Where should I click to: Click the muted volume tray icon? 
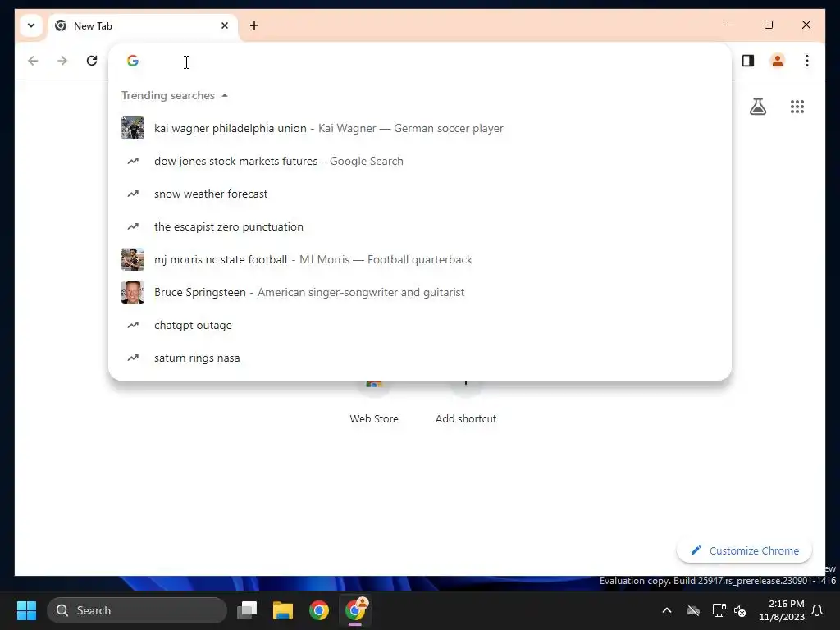click(741, 610)
